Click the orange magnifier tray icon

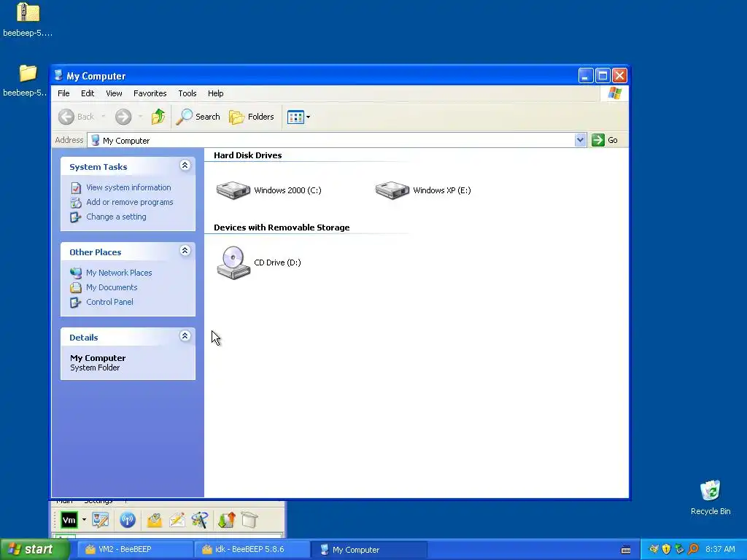pyautogui.click(x=693, y=550)
